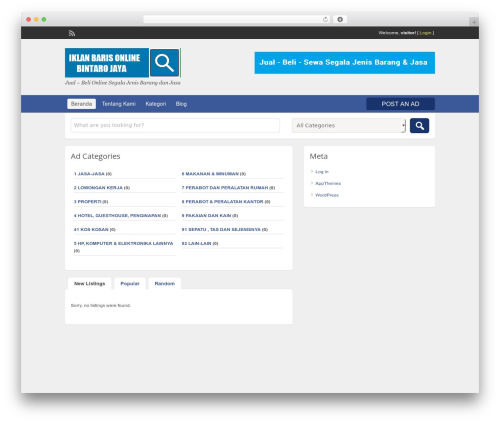Viewport: 500px width, 423px height.
Task: Click the blue search magnifier button
Action: (x=419, y=126)
